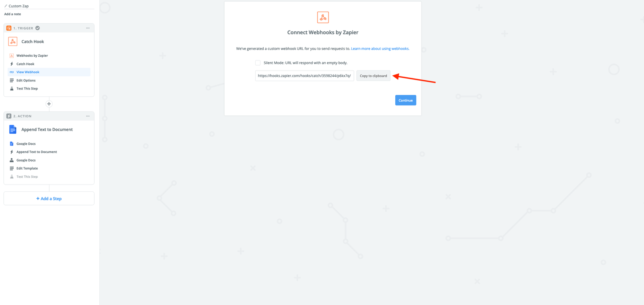Click the orange Webhooks logo atop the dialog
Image resolution: width=644 pixels, height=305 pixels.
point(323,17)
